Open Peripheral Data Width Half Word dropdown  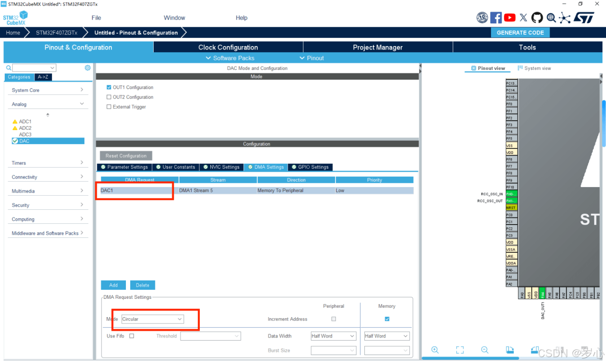[x=334, y=336]
